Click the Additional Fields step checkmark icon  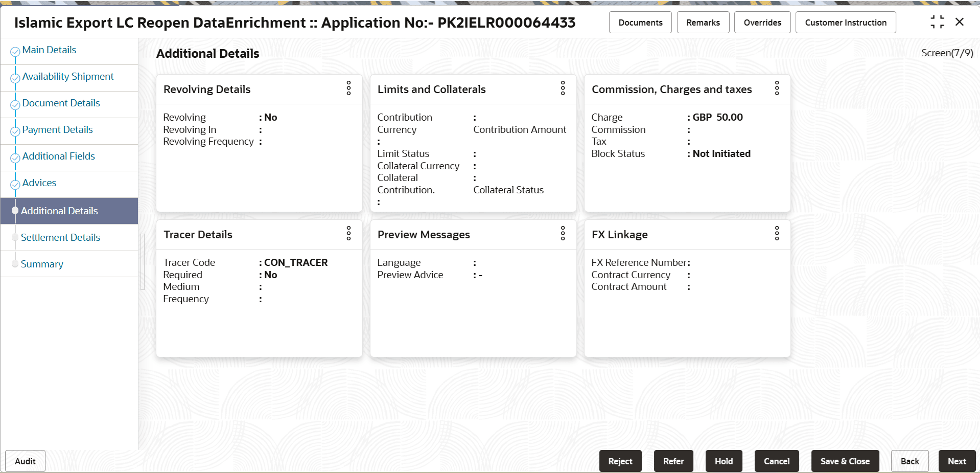tap(15, 158)
